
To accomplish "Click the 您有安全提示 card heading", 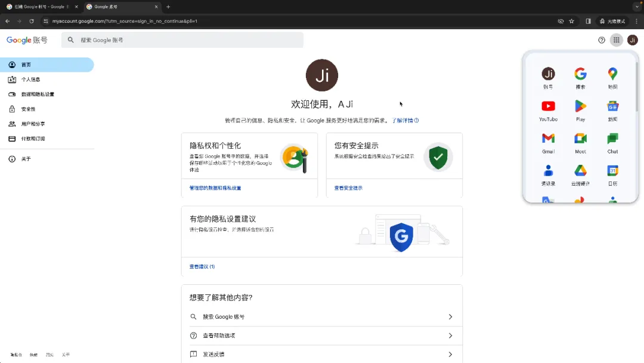I will pyautogui.click(x=356, y=146).
